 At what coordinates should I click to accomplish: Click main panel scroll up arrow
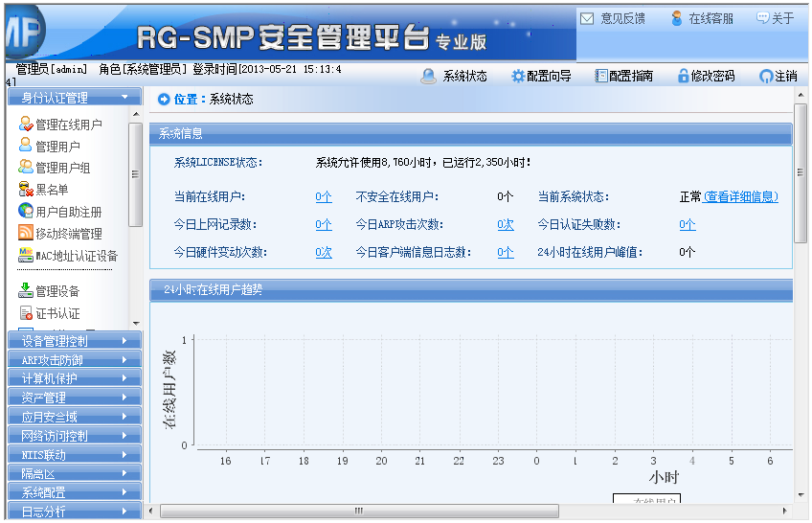point(801,95)
